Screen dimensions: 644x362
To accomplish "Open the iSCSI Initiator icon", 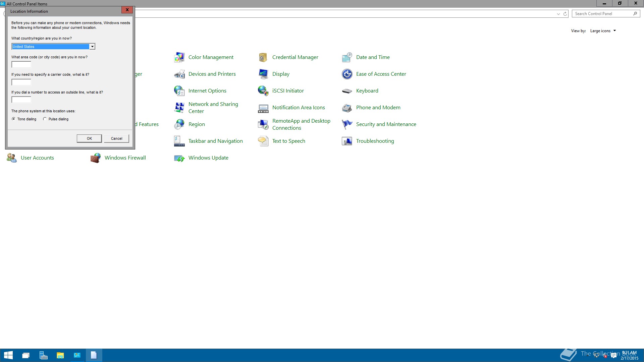I will 263,91.
